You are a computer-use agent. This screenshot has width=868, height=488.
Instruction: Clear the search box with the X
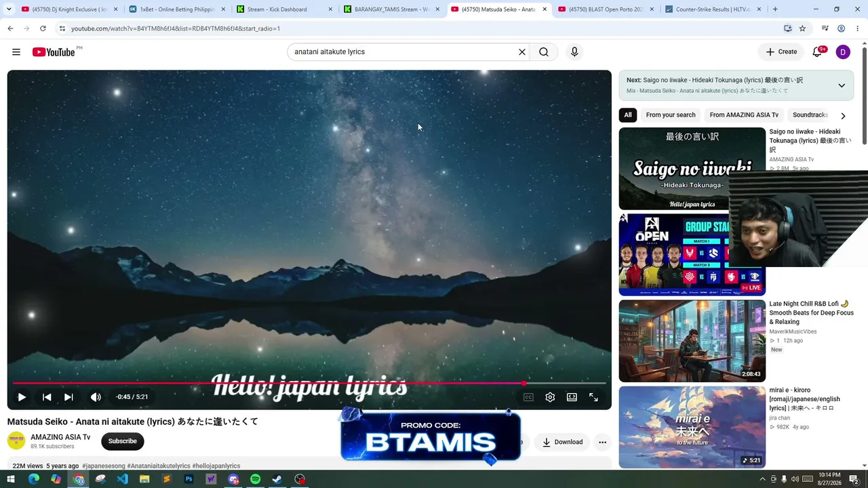(x=522, y=52)
